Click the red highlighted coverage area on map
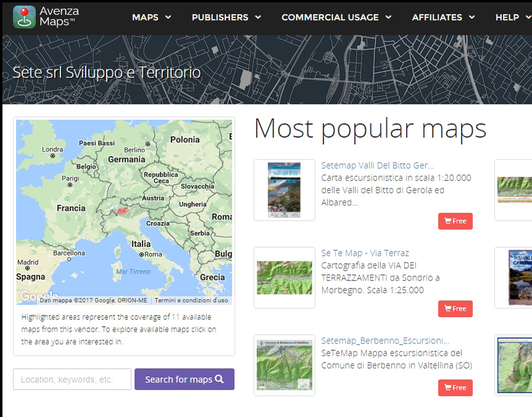The height and width of the screenshot is (417, 532). tap(123, 211)
